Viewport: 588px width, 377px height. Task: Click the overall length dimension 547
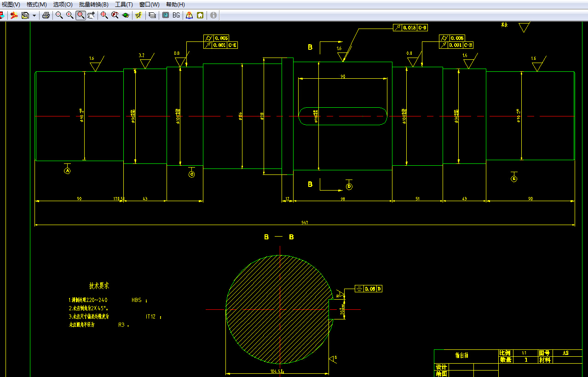(305, 222)
